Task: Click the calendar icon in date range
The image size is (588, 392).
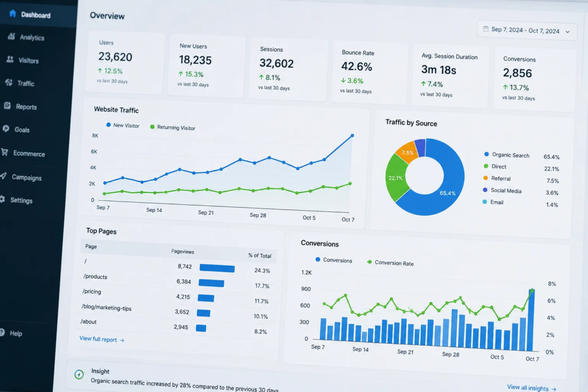Action: pos(486,29)
